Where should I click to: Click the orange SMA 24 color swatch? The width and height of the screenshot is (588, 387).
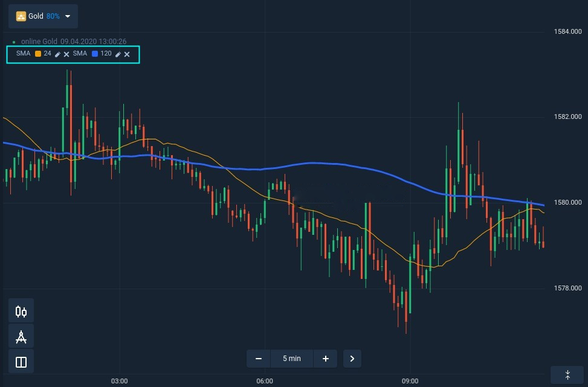pyautogui.click(x=38, y=54)
